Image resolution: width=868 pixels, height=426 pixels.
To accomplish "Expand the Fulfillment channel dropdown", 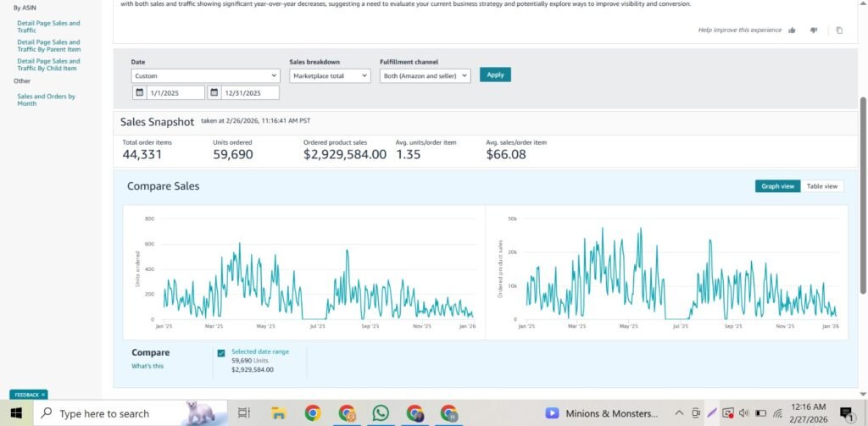I will (x=425, y=75).
